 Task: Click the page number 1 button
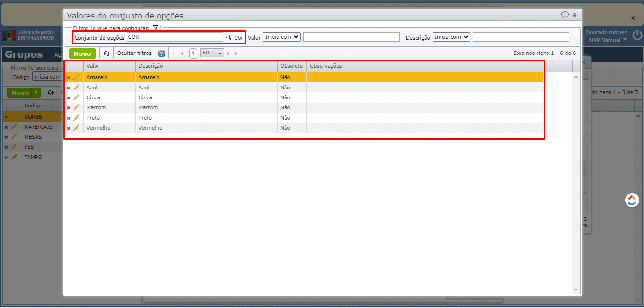(x=193, y=53)
